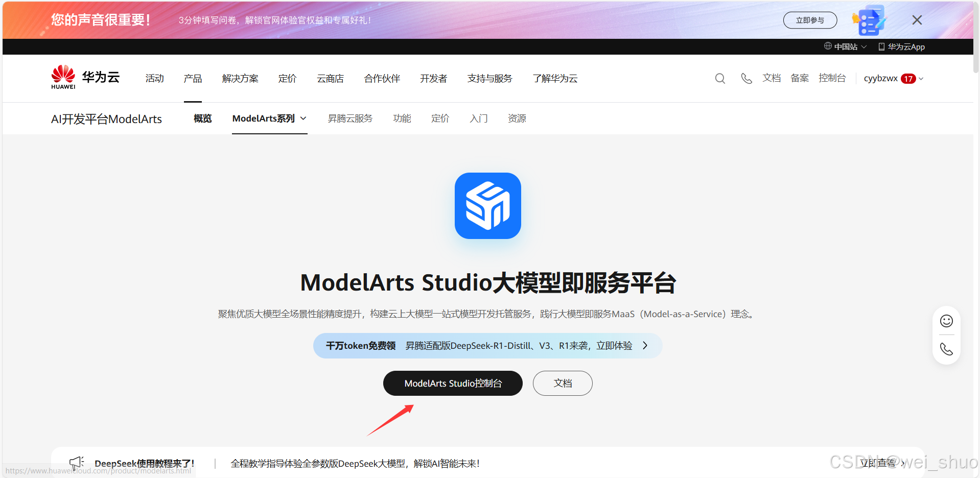Open the 备案 link
The width and height of the screenshot is (980, 478).
click(800, 78)
